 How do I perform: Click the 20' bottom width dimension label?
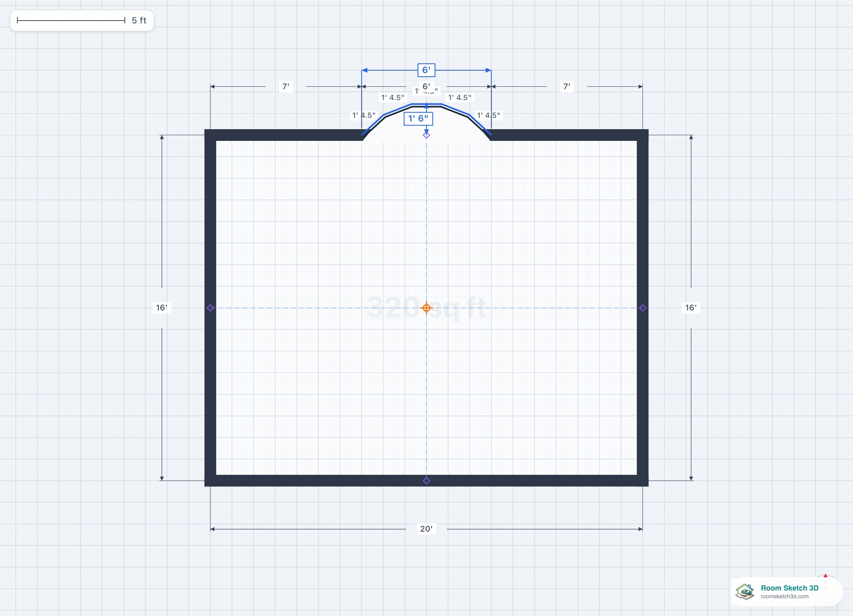(426, 529)
